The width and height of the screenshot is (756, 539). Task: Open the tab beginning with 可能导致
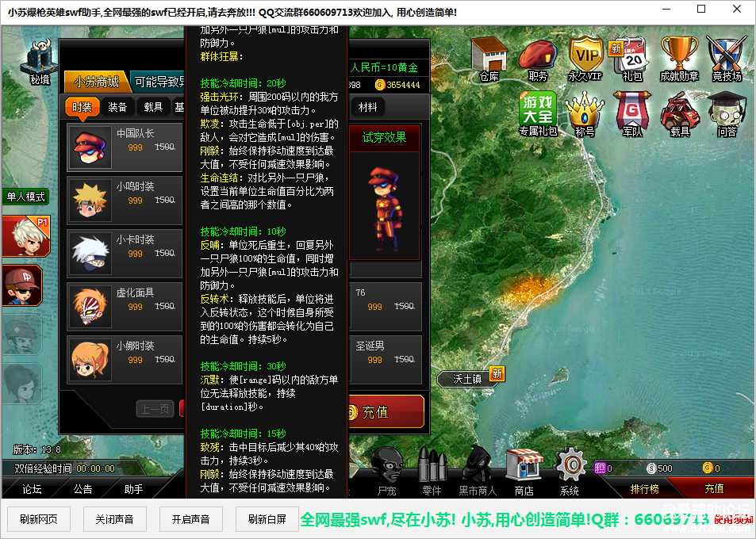[x=158, y=82]
